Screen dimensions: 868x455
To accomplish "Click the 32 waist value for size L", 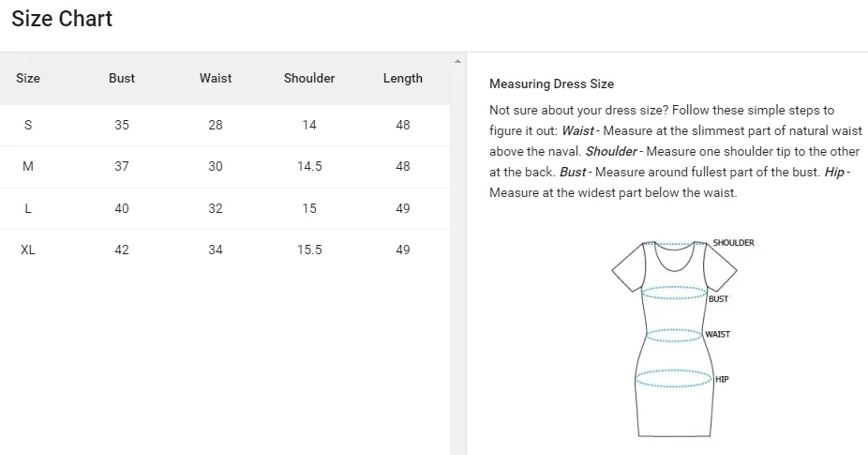I will [x=216, y=208].
